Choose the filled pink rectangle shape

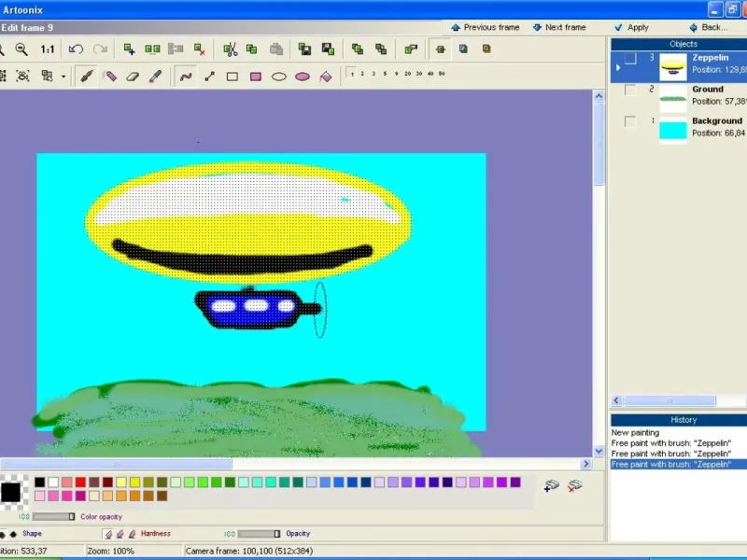256,77
